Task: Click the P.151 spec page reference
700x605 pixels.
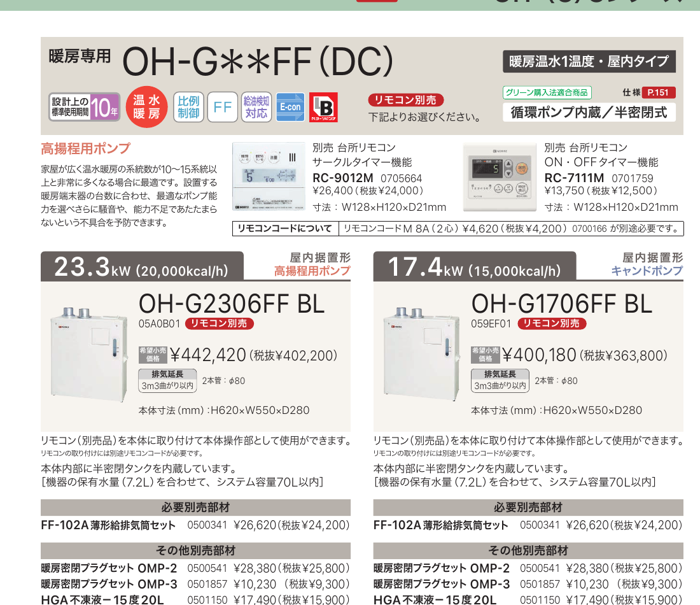Action: point(658,92)
